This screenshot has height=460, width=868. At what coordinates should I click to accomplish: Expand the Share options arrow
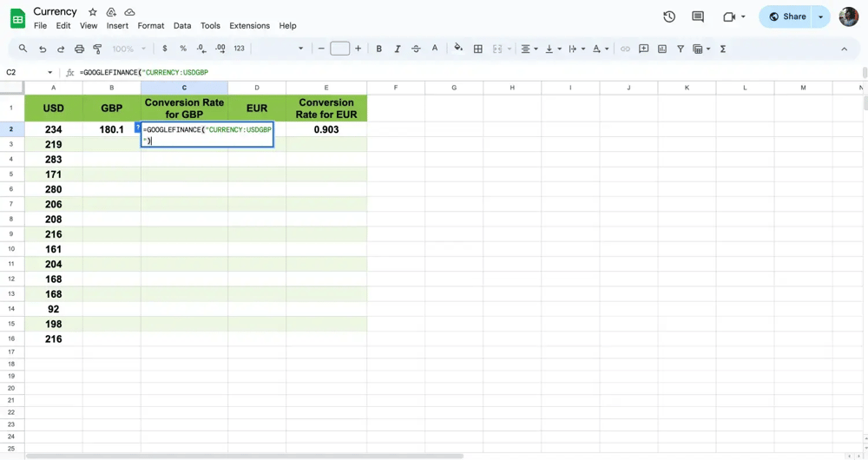click(821, 16)
